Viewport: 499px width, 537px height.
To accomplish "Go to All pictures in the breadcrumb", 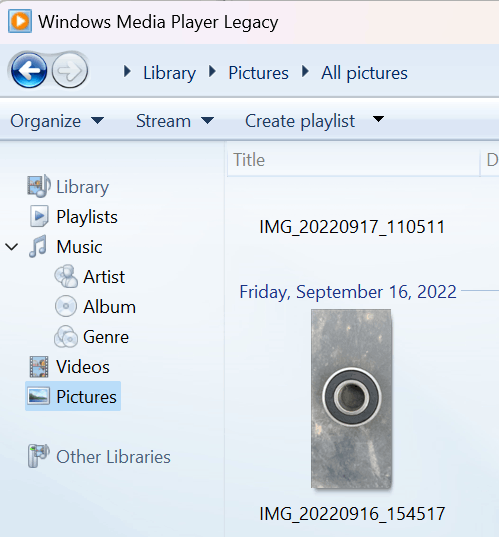I will 364,73.
